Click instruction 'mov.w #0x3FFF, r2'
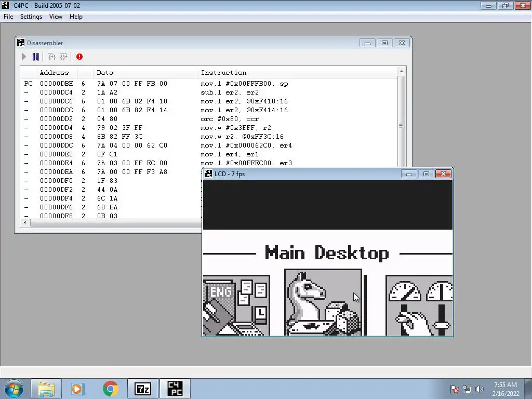 tap(236, 128)
